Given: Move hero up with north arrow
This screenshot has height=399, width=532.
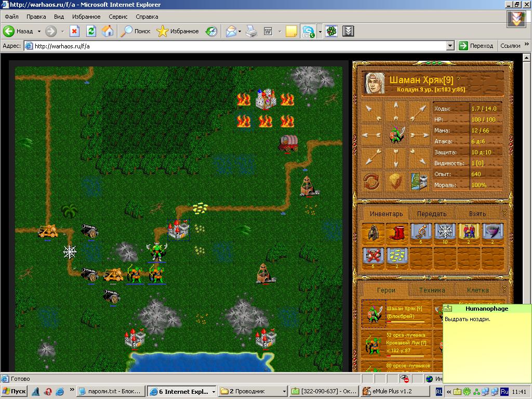Looking at the screenshot, I should 395,112.
